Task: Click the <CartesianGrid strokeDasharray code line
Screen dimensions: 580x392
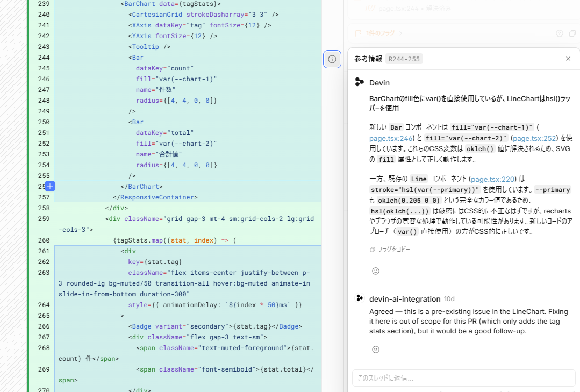Action: click(203, 15)
